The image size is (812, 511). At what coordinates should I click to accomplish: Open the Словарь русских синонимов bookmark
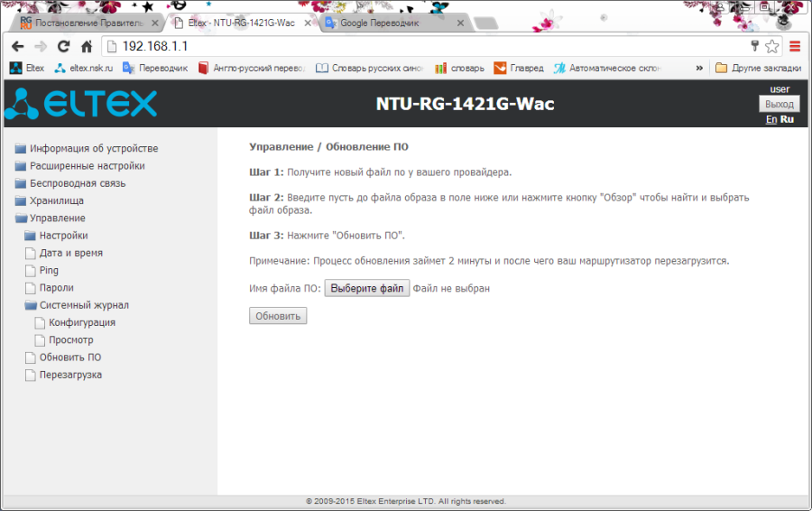tap(370, 68)
